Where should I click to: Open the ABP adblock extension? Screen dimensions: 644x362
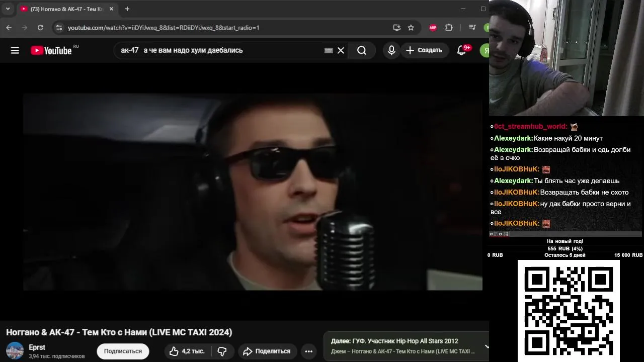click(x=433, y=28)
